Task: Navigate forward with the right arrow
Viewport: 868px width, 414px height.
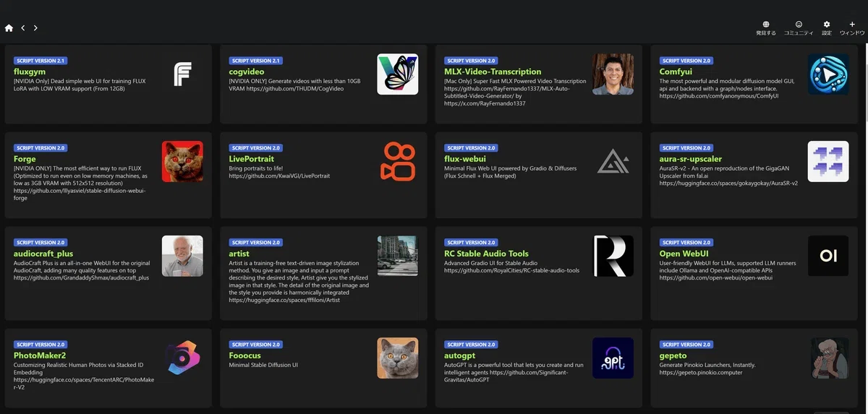Action: tap(35, 28)
